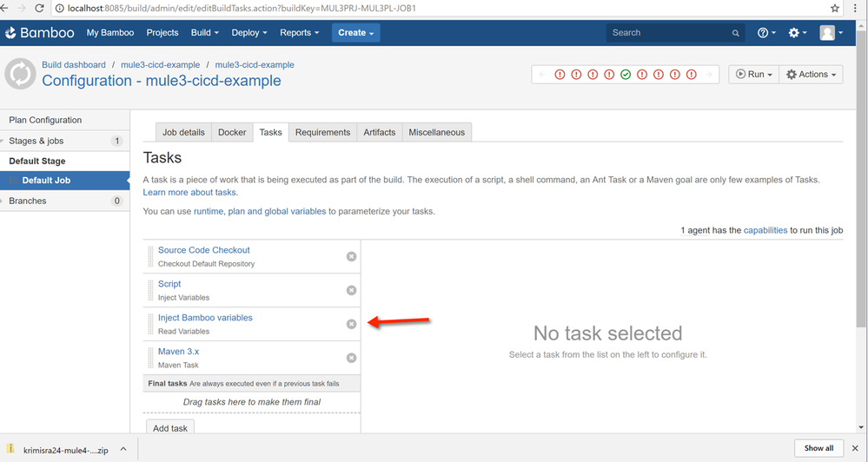Click the '1 agent' text

click(x=695, y=230)
